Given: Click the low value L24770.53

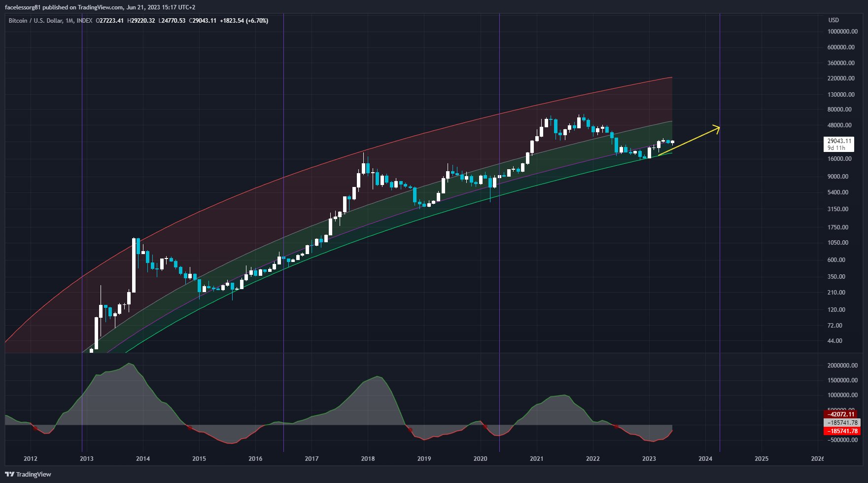Looking at the screenshot, I should click(172, 21).
